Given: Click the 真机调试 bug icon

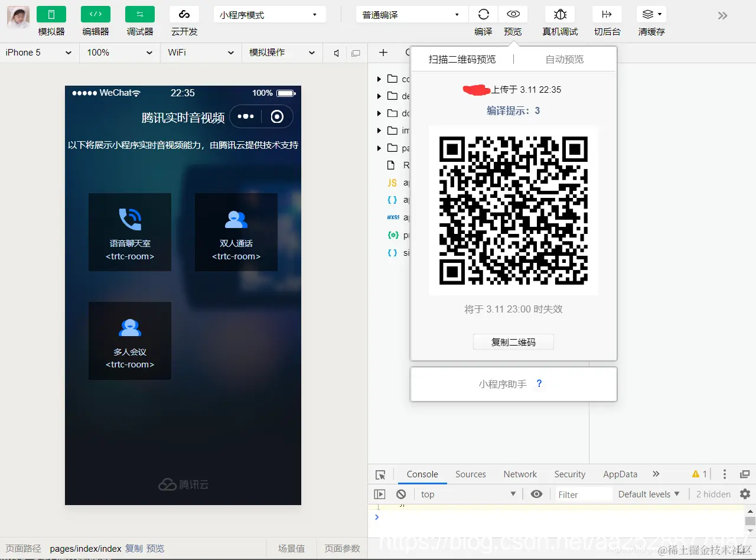Looking at the screenshot, I should (560, 14).
